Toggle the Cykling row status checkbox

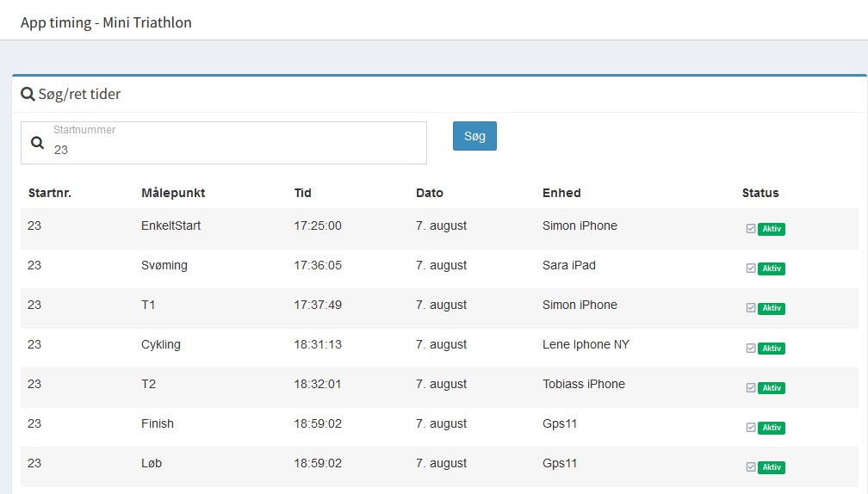point(751,348)
